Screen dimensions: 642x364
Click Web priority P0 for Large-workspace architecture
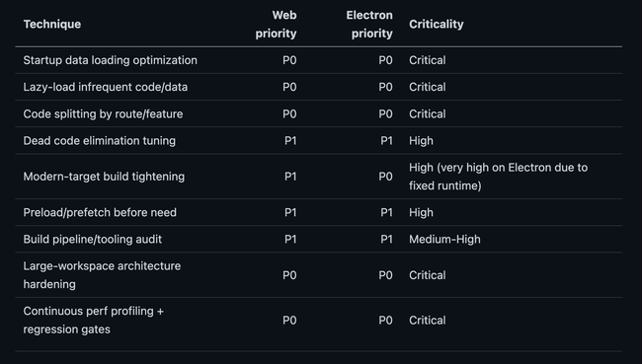point(289,275)
